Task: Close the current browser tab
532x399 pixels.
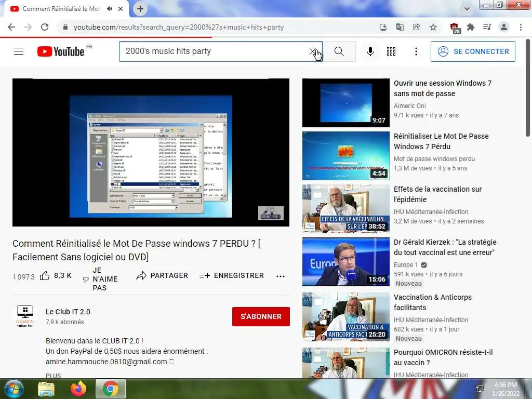Action: [121, 9]
